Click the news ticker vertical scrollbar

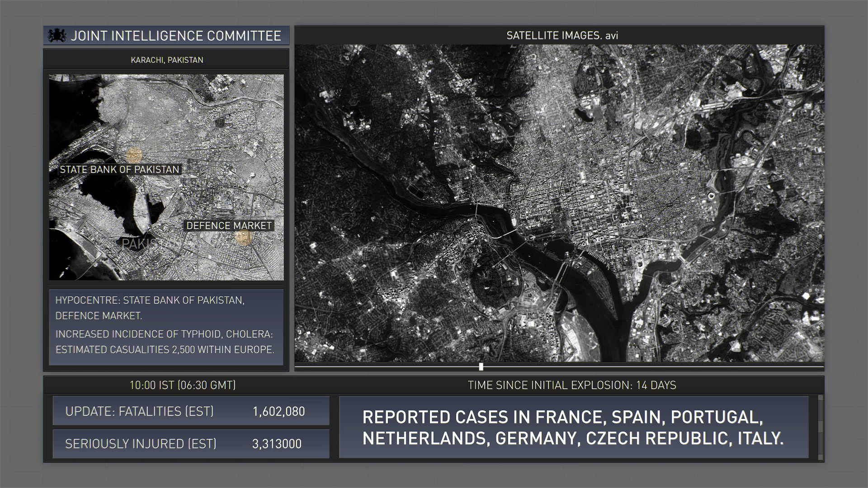[x=820, y=427]
